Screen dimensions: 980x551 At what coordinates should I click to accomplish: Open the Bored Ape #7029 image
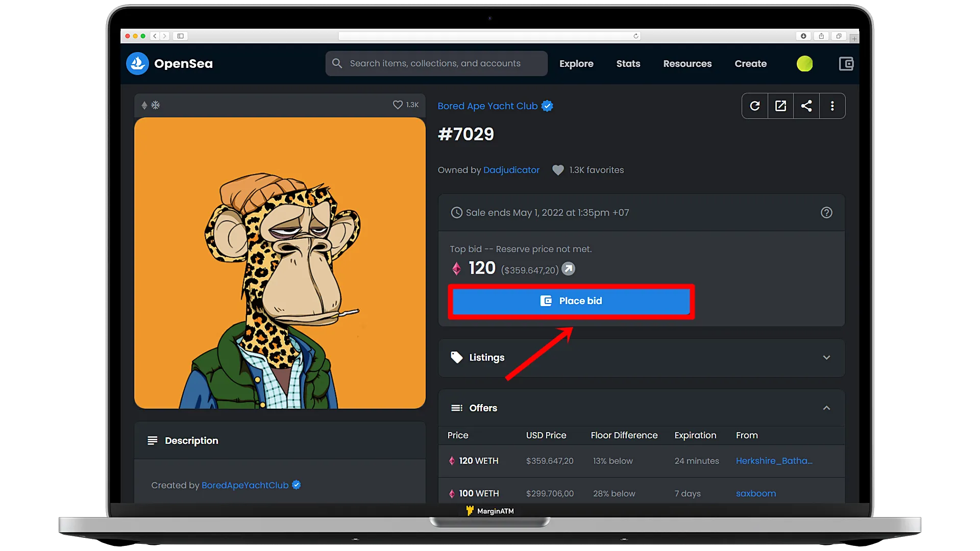click(x=280, y=263)
